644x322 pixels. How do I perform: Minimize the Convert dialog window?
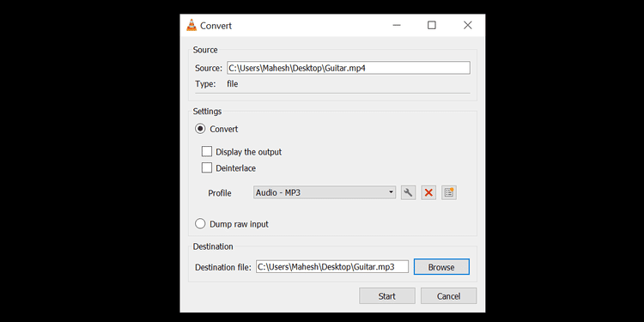pos(397,26)
